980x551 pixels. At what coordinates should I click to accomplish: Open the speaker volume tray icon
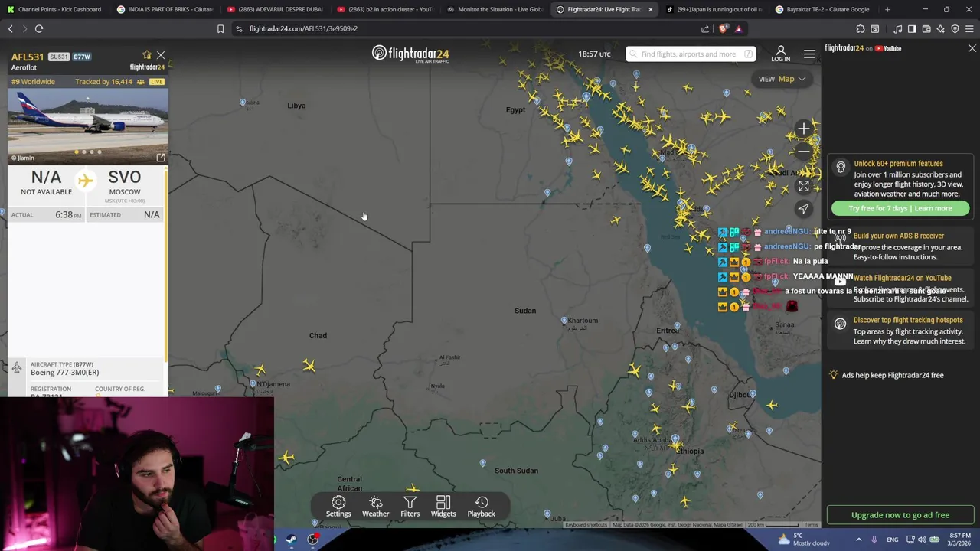tap(921, 540)
